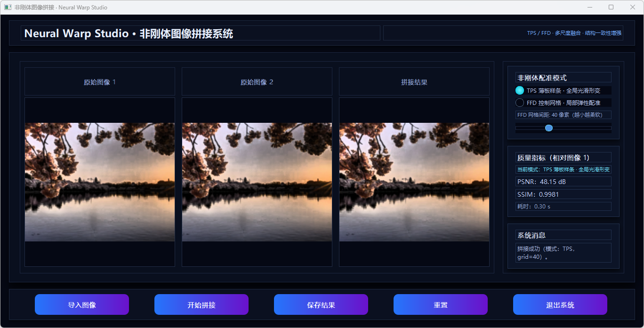Start stitching with the 开始拼接 button
644x328 pixels.
pyautogui.click(x=201, y=305)
